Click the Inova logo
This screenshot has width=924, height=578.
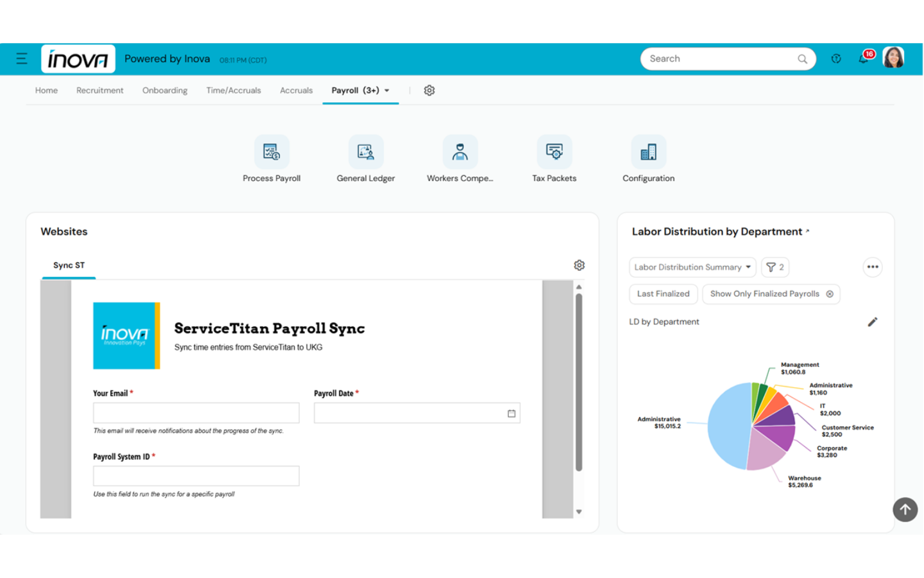(x=78, y=59)
